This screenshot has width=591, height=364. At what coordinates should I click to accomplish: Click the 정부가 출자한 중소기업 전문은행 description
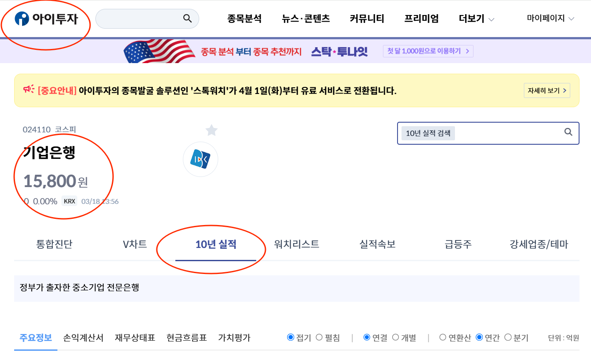(x=80, y=288)
